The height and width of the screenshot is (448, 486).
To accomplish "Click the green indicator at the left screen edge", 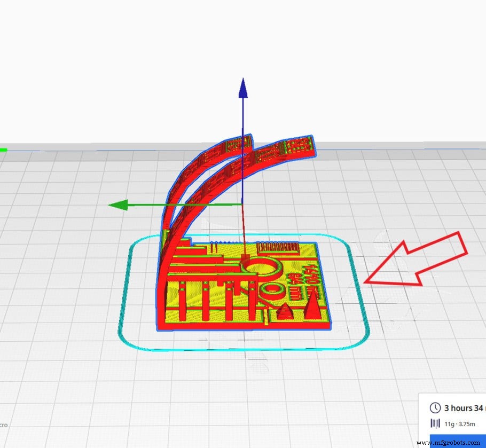I will [2, 150].
